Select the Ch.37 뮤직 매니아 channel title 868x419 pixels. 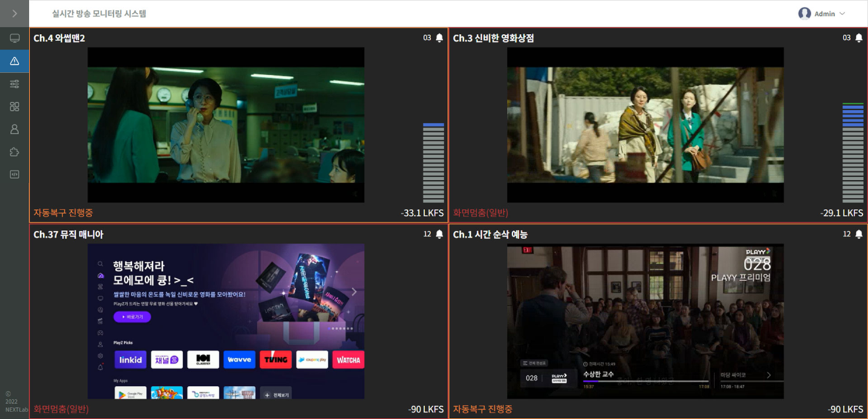click(68, 234)
